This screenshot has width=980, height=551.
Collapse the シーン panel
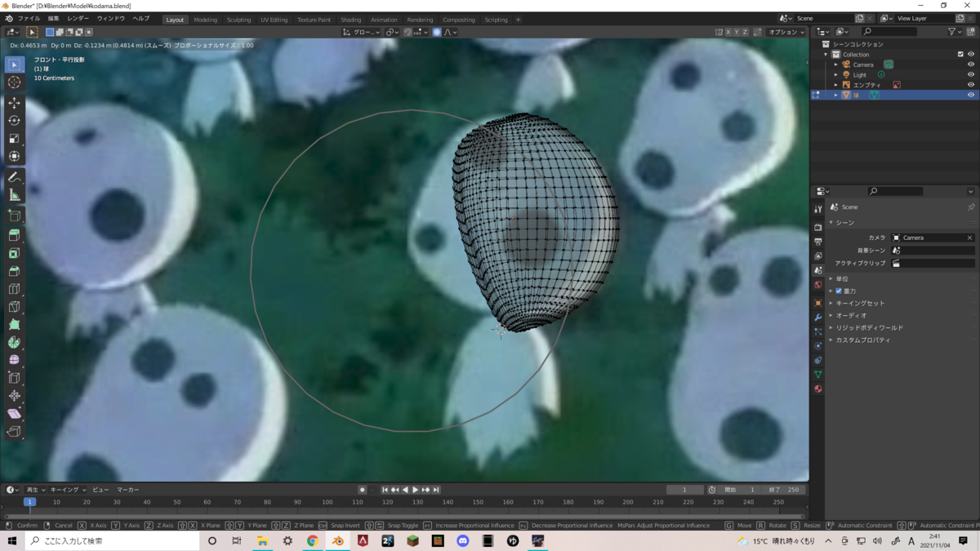(844, 222)
